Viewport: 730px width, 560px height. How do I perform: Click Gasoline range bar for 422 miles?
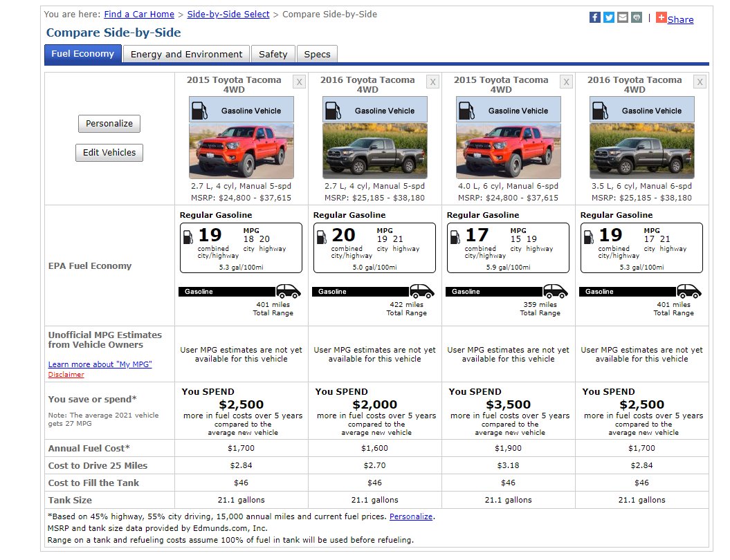pyautogui.click(x=361, y=292)
